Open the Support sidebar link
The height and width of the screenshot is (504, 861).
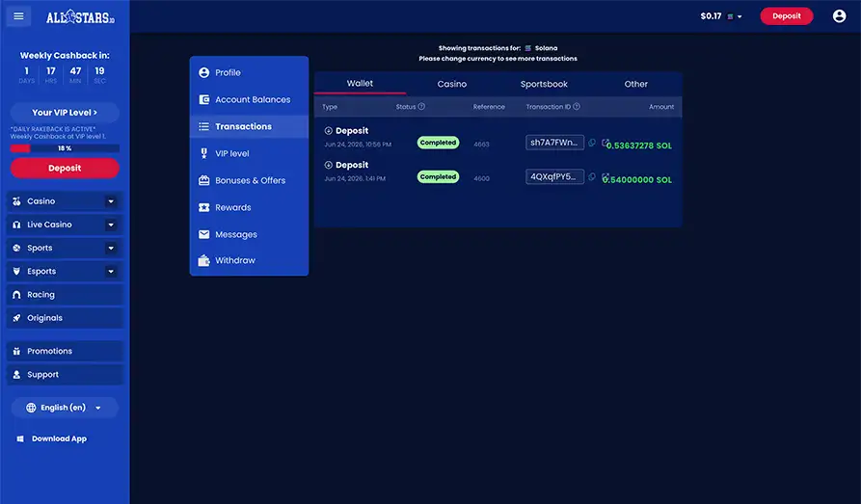[65, 375]
